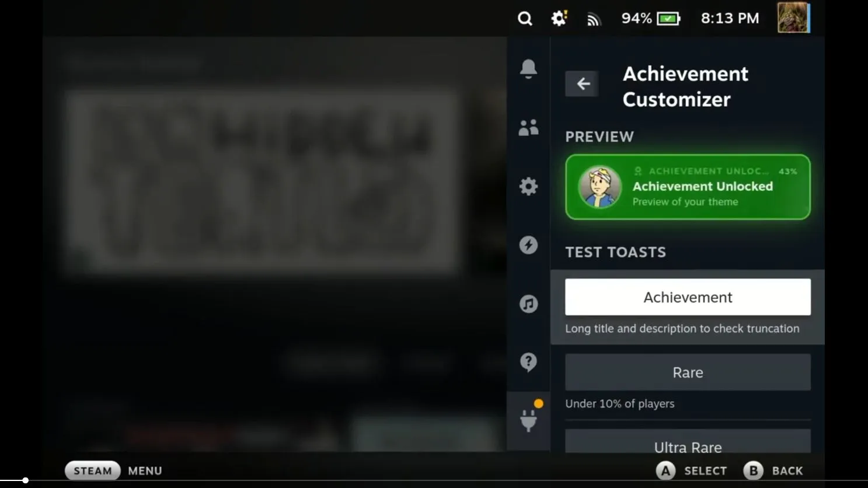Click 'Under 10% of players' description

pos(619,404)
